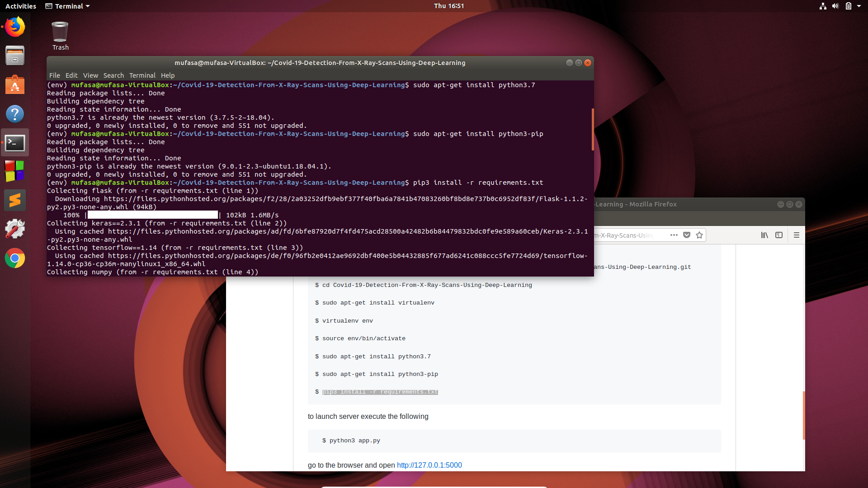Open the terminal Edit menu
Screen dimensions: 868x488
[71, 75]
